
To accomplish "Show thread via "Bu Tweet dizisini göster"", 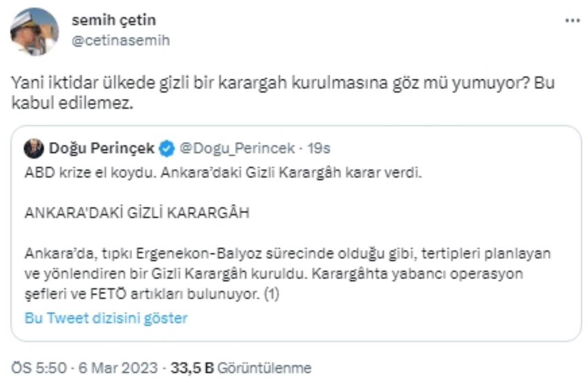I will coord(106,318).
